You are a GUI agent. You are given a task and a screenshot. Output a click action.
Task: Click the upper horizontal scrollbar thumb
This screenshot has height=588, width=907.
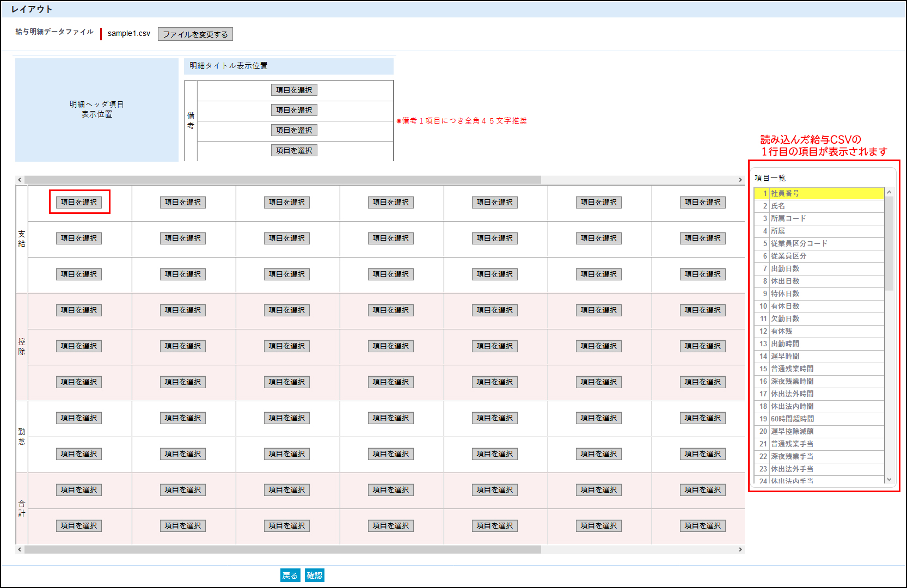pos(283,180)
